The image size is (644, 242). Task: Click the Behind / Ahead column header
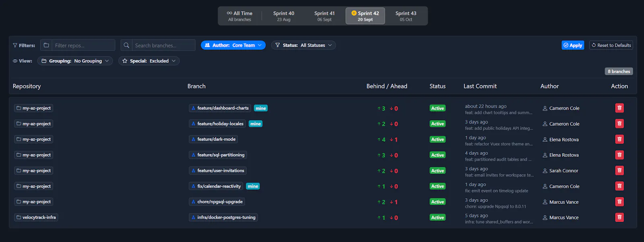tap(387, 86)
